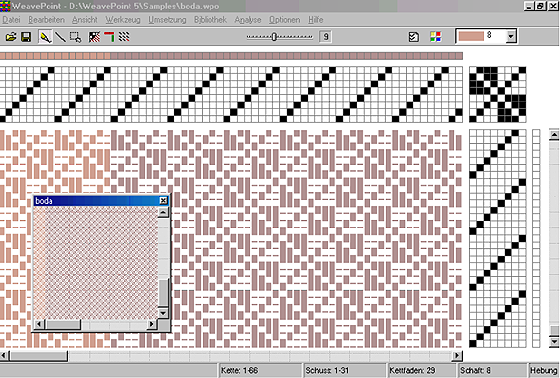Click the threading draft grid

(231, 94)
